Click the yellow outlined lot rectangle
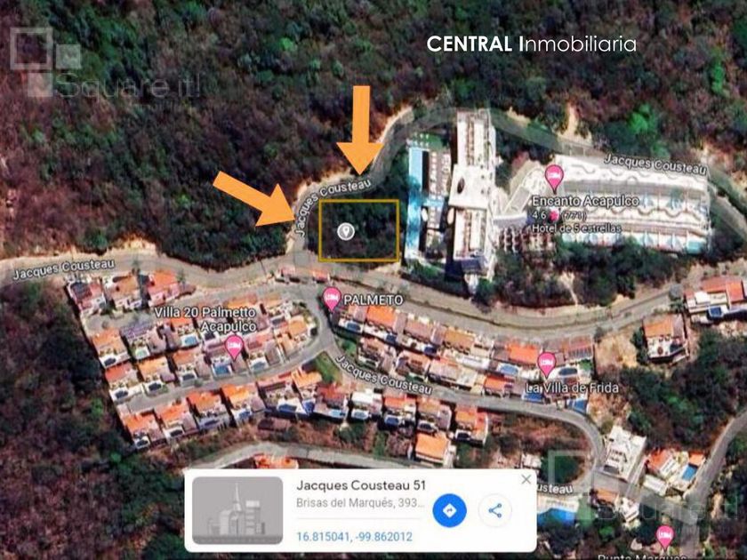The height and width of the screenshot is (560, 747). [x=358, y=230]
